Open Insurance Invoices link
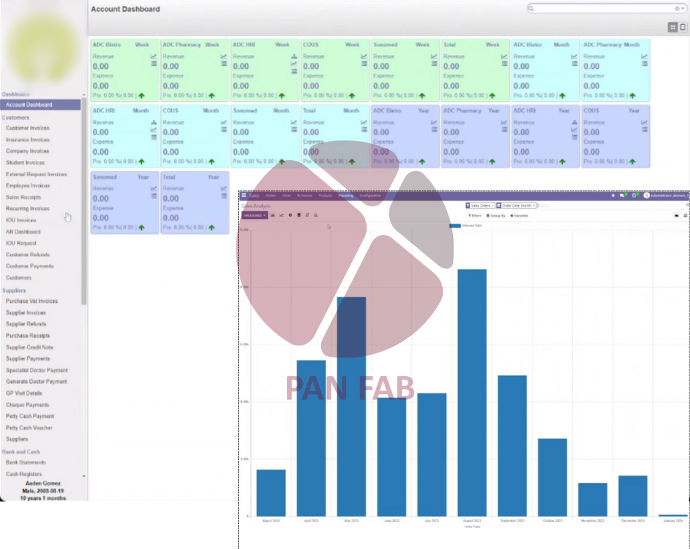The width and height of the screenshot is (690, 549). coord(27,139)
